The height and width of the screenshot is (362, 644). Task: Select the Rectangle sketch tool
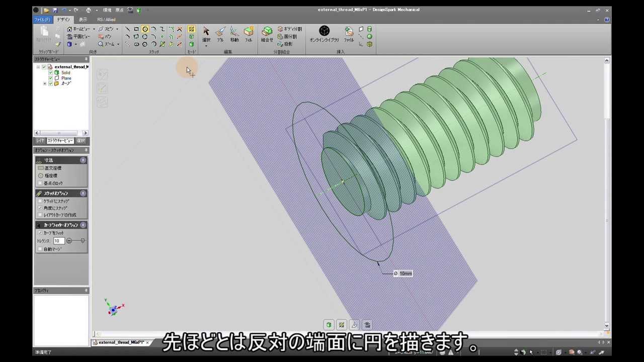[136, 29]
